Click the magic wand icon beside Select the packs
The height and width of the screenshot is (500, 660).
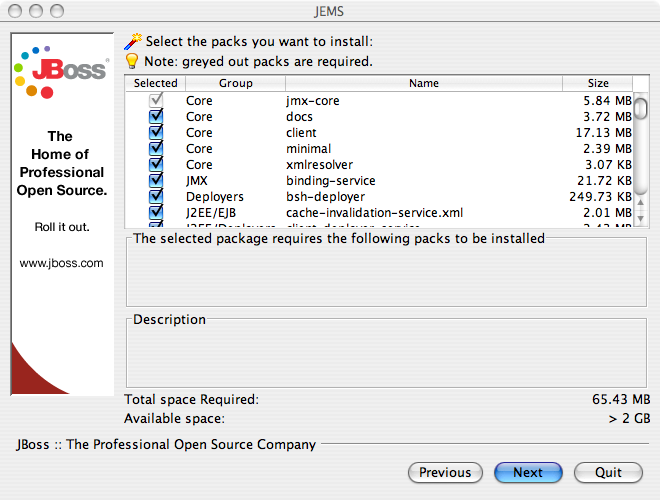(133, 41)
